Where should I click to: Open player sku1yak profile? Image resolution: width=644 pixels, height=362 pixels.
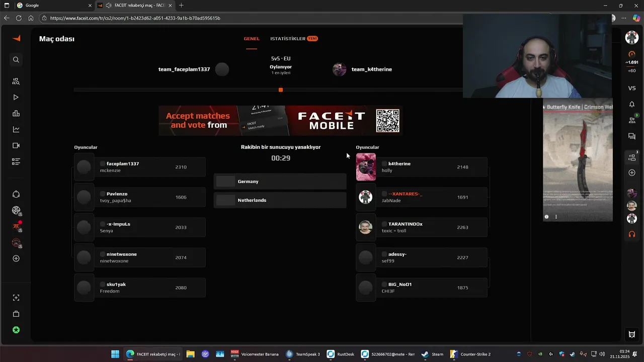click(x=140, y=288)
